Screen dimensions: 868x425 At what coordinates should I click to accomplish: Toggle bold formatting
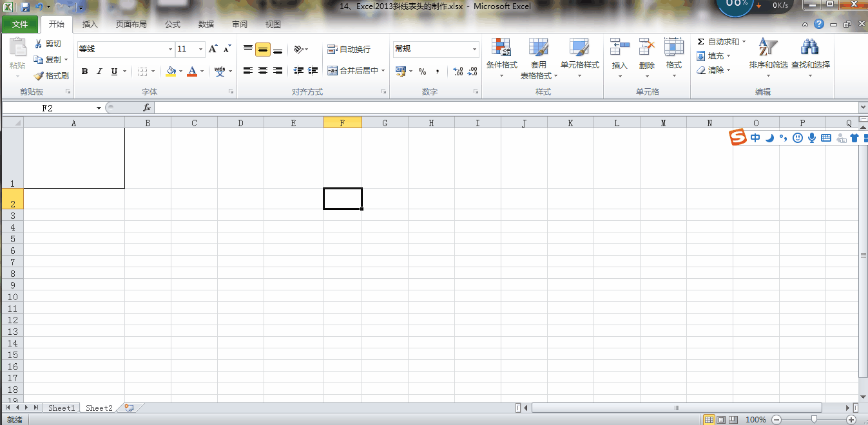click(84, 71)
